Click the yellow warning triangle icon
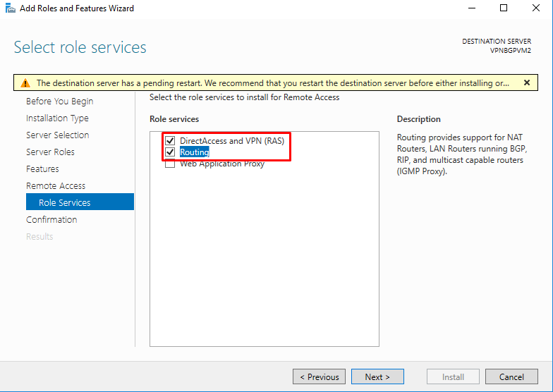The height and width of the screenshot is (392, 553). [x=25, y=83]
